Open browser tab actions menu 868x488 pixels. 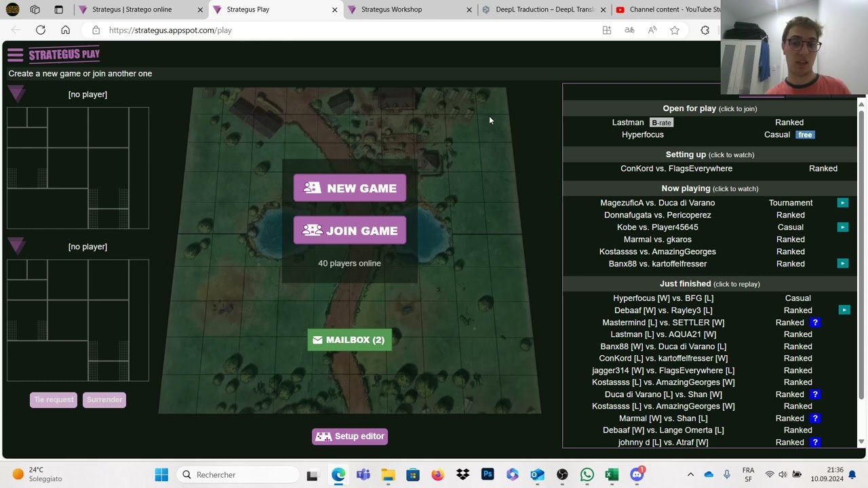[58, 10]
